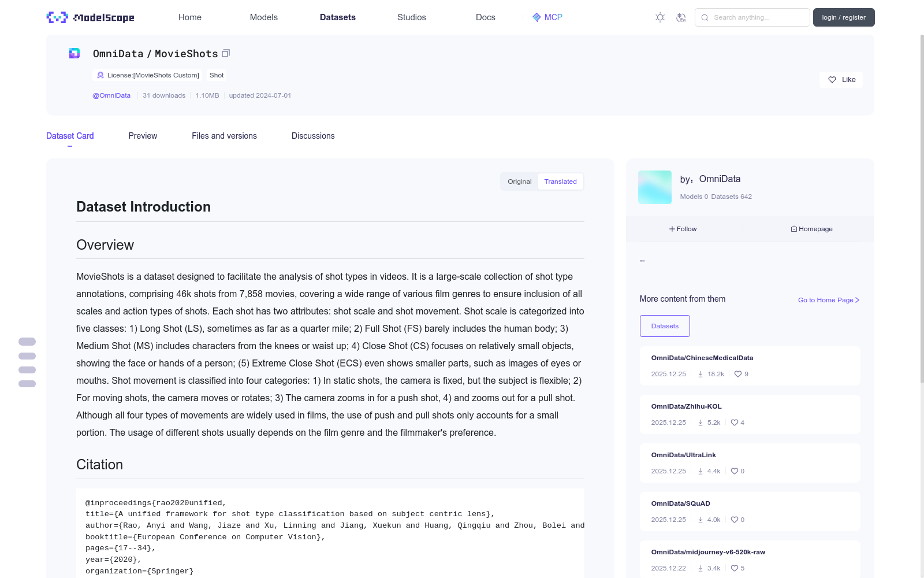Click the bottommost floating outline pill at left
Viewport: 924px width, 578px height.
(x=27, y=384)
